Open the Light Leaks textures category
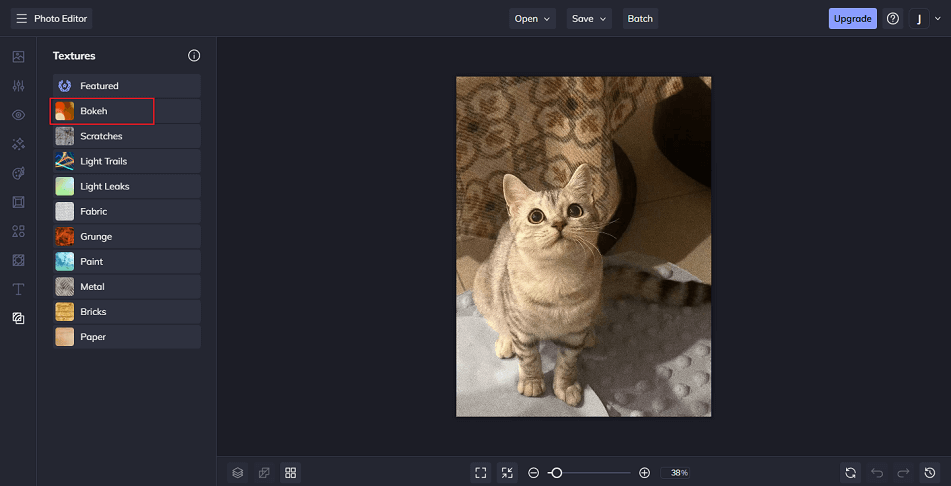 pyautogui.click(x=127, y=186)
